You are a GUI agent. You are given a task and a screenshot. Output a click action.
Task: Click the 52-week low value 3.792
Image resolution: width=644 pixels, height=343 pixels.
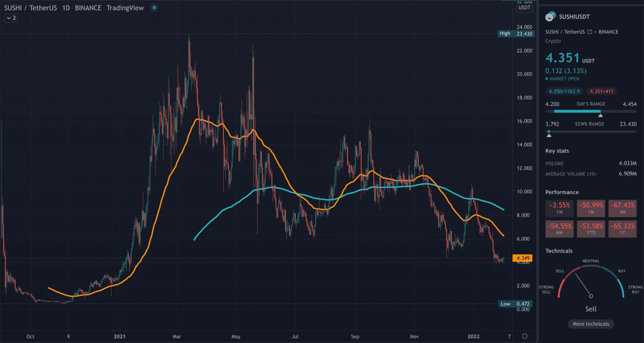click(552, 124)
